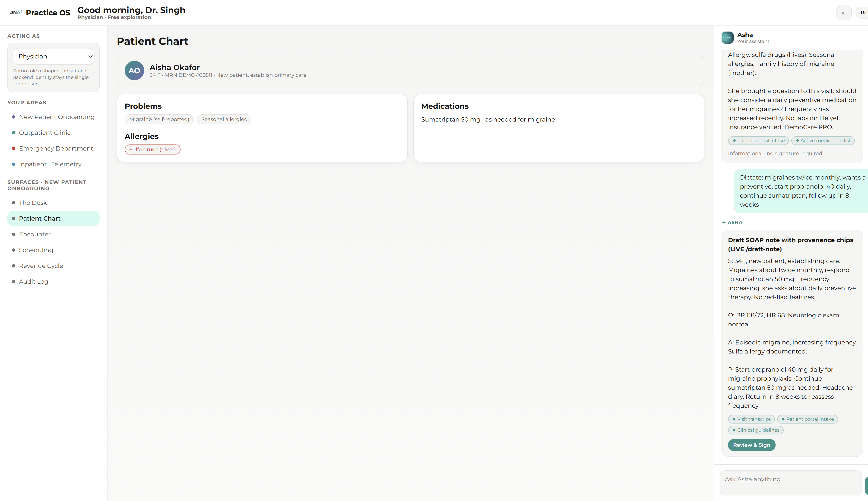
Task: Click Informational no signature required text
Action: 775,154
